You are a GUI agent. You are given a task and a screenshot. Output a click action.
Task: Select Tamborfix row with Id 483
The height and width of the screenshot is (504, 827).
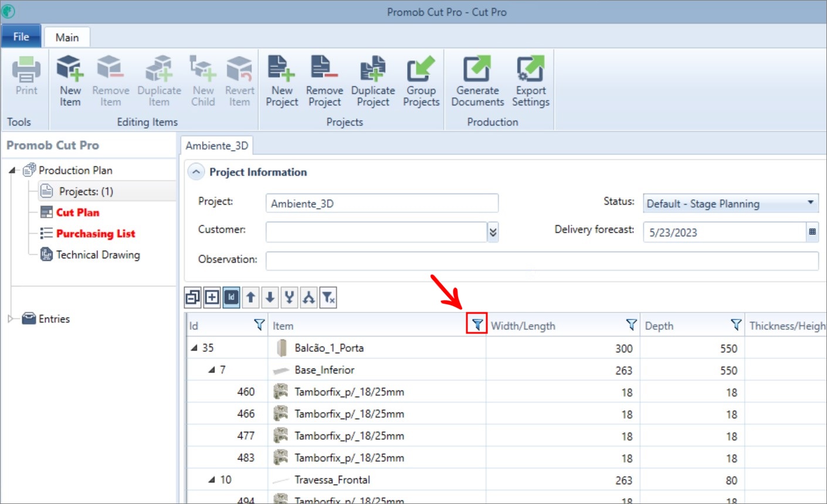pos(507,458)
